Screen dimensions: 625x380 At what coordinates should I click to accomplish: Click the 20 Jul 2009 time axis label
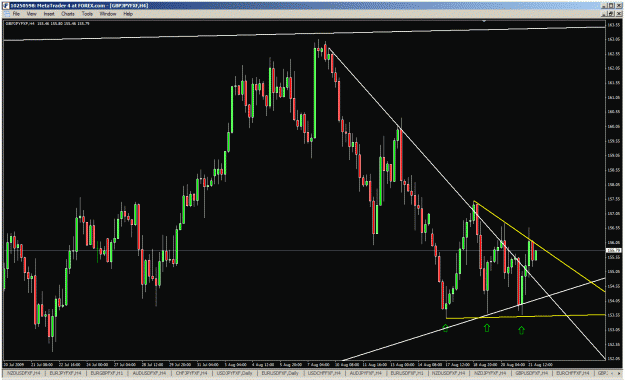(14, 364)
